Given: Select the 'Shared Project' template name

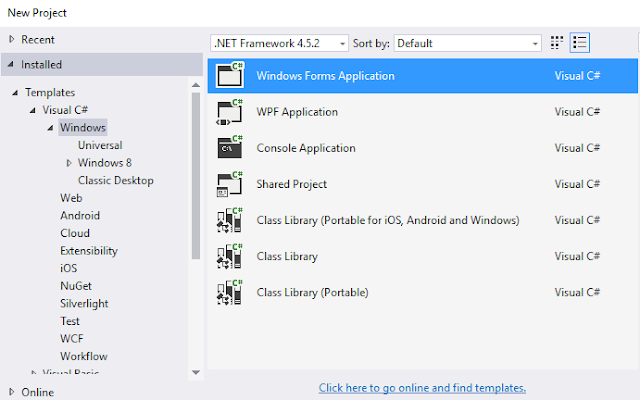Looking at the screenshot, I should pyautogui.click(x=292, y=184).
